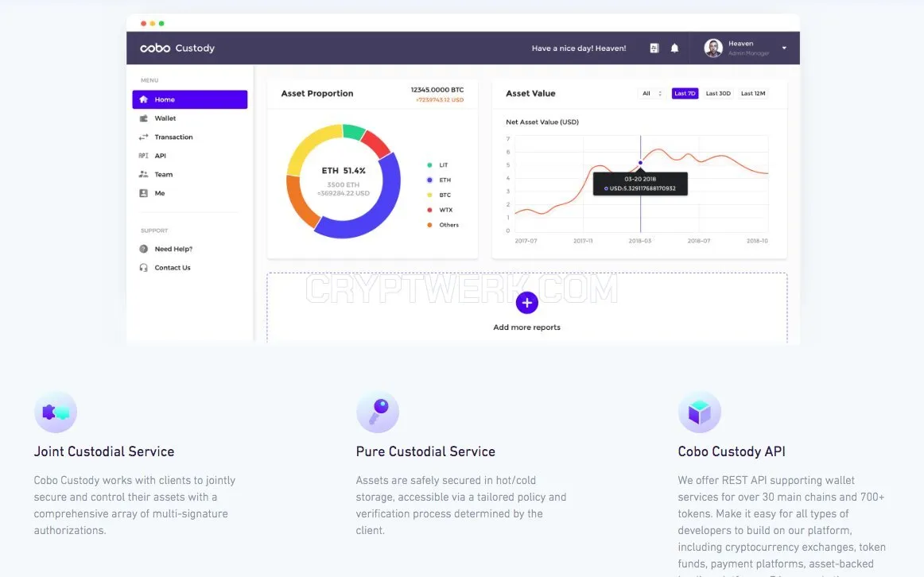Click the 03-20 2018 chart tooltip

pyautogui.click(x=640, y=184)
